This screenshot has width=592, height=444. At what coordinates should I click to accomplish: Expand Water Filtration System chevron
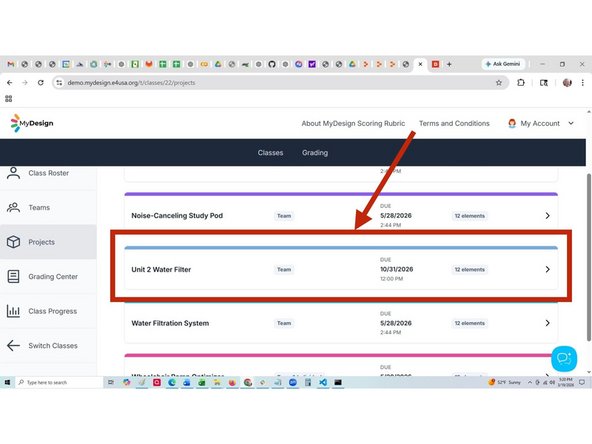pyautogui.click(x=547, y=323)
